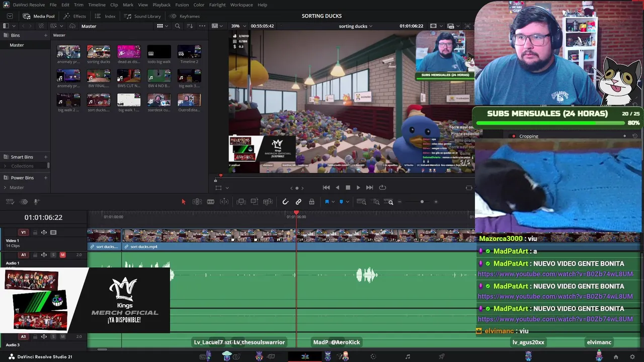Select the 'dead as dis...' pink thumbnail
Image resolution: width=644 pixels, height=362 pixels.
tap(129, 51)
